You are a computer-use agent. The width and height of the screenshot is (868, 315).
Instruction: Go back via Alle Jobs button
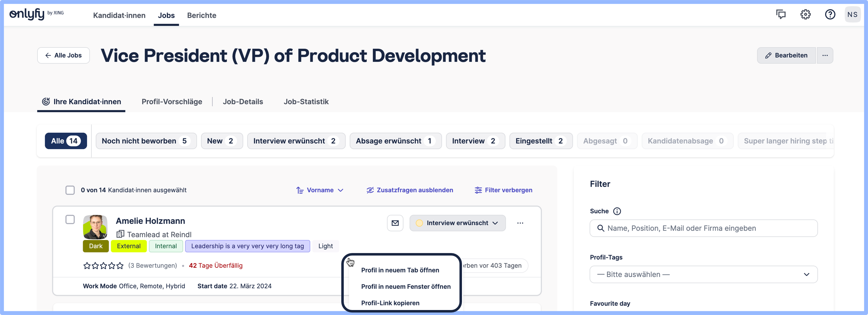63,55
